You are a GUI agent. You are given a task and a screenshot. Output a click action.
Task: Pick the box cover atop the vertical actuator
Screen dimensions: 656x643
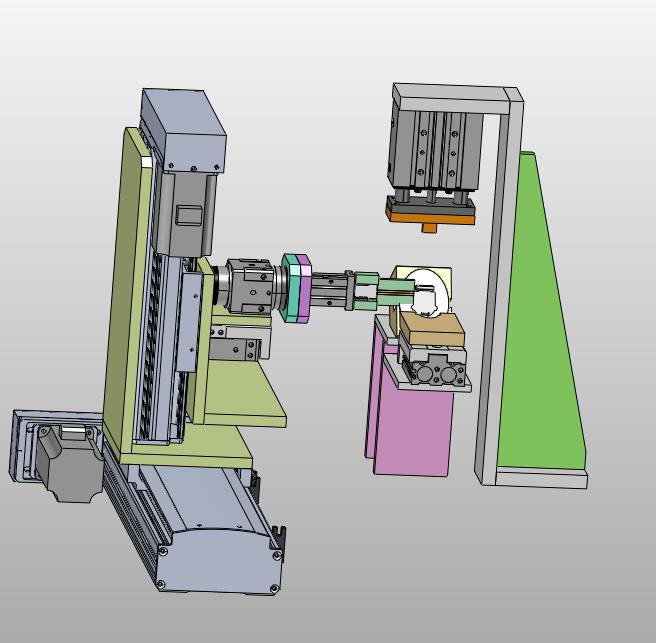pos(184,131)
